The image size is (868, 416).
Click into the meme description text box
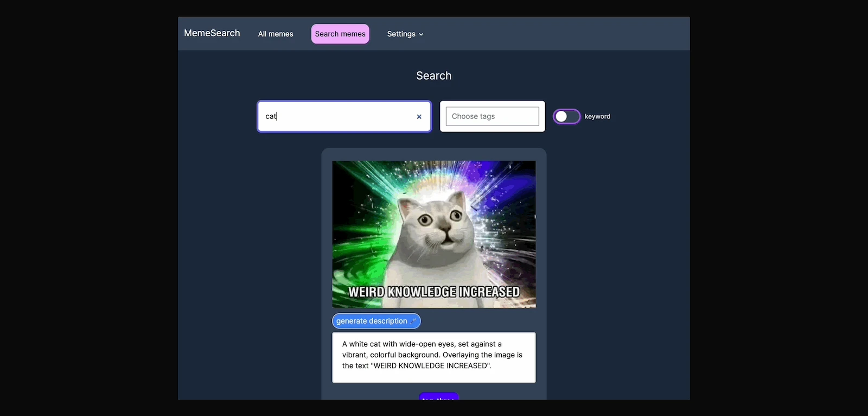[434, 357]
